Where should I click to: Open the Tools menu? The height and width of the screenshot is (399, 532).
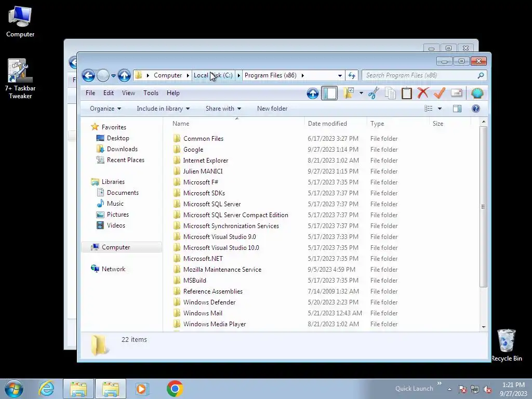[151, 93]
